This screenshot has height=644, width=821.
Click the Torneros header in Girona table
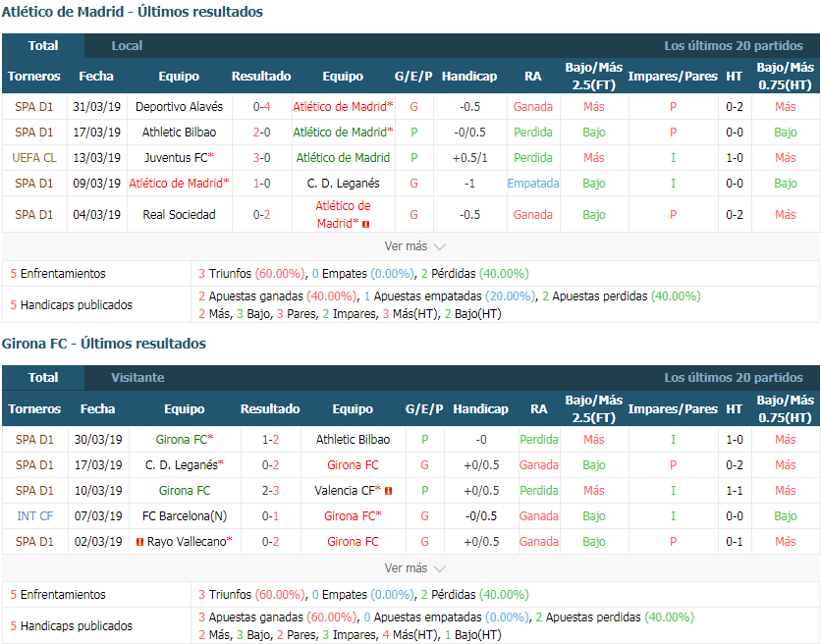pyautogui.click(x=34, y=409)
